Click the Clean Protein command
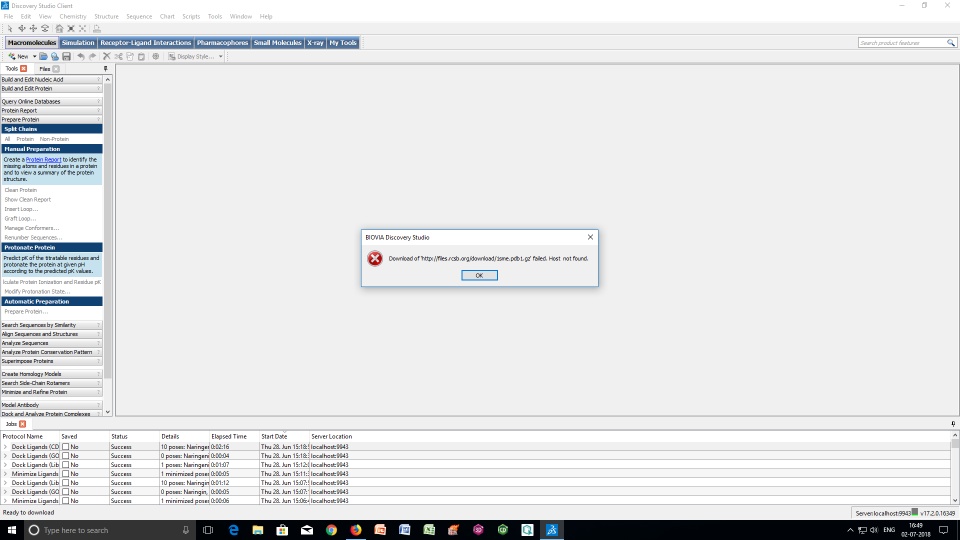Screen dimensions: 960x540 coord(21,190)
